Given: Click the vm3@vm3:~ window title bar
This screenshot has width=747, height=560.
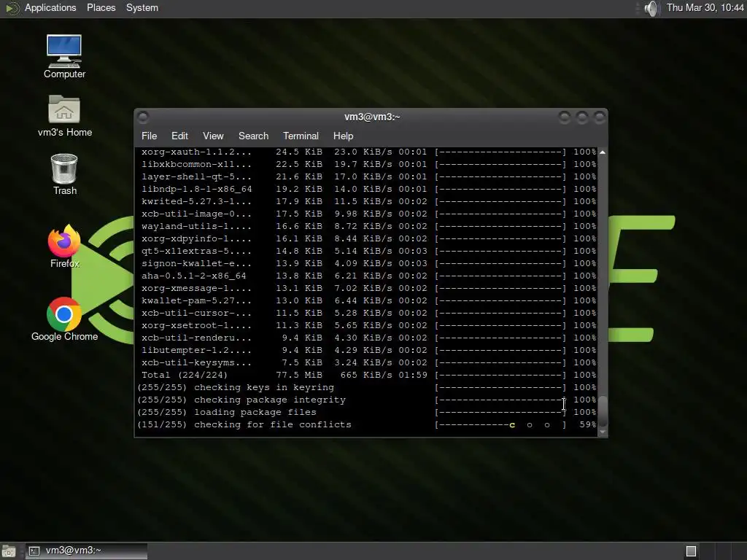Looking at the screenshot, I should pyautogui.click(x=371, y=117).
